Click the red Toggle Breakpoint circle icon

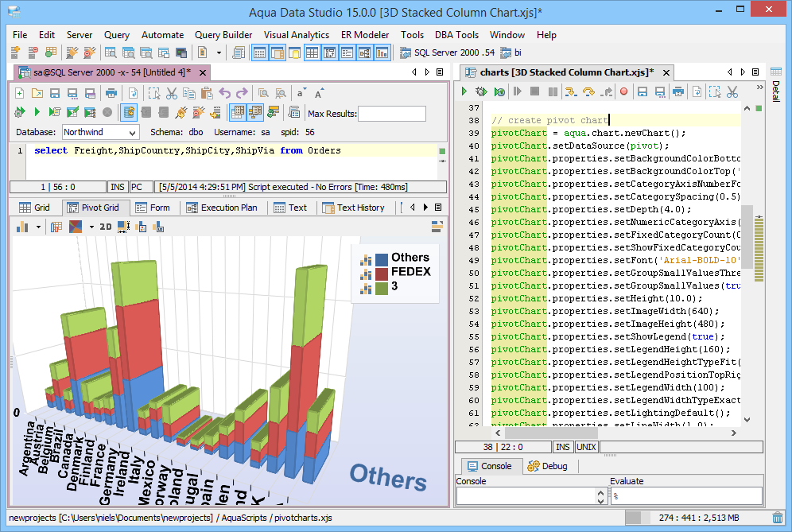pyautogui.click(x=623, y=91)
